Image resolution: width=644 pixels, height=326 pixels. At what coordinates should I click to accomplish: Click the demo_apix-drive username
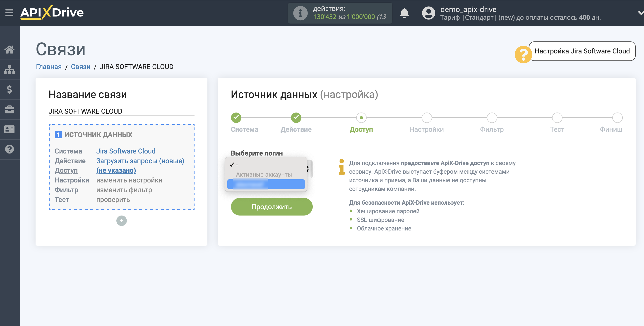point(468,9)
